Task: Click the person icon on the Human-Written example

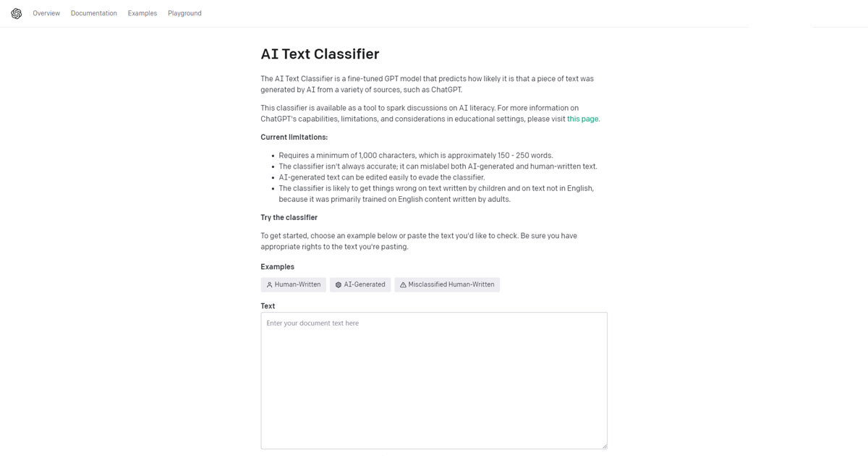Action: coord(269,285)
